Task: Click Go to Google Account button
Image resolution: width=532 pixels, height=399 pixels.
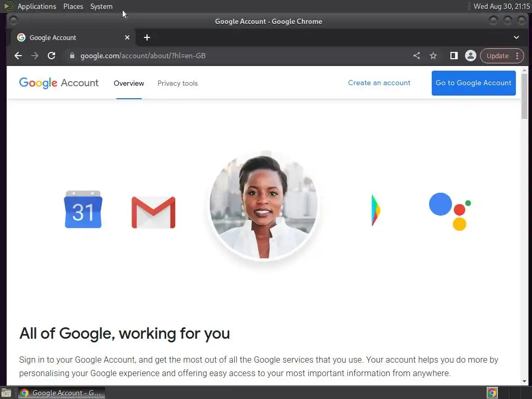Action: point(474,83)
